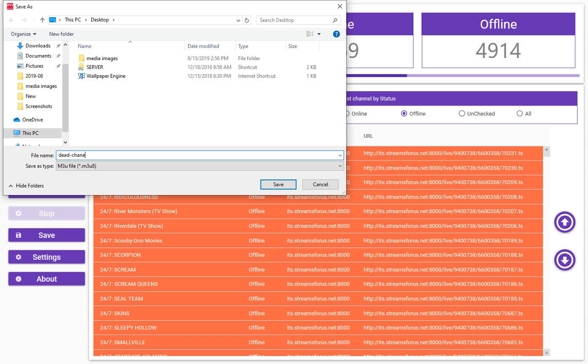Click the scan progress bar

(x=463, y=76)
